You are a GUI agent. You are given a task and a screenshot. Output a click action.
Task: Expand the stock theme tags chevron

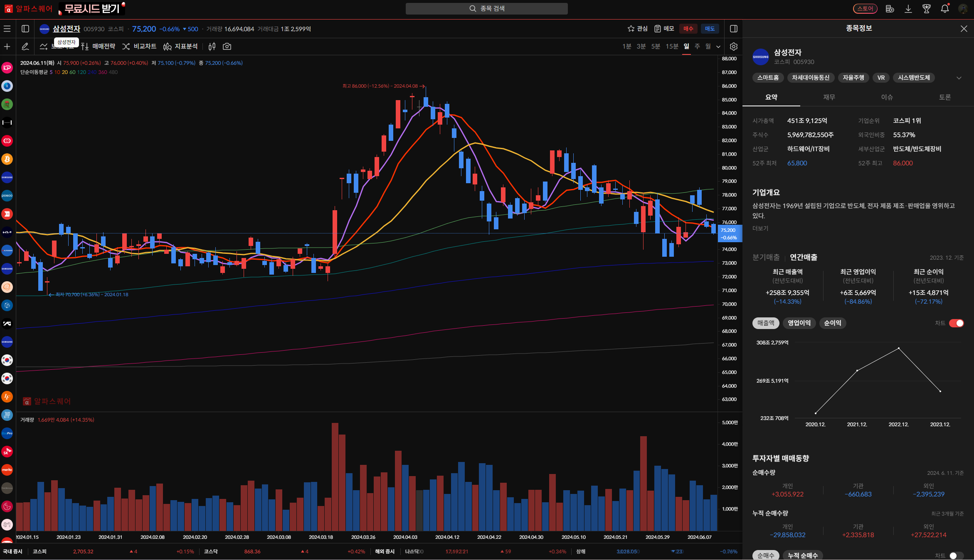[x=959, y=78]
